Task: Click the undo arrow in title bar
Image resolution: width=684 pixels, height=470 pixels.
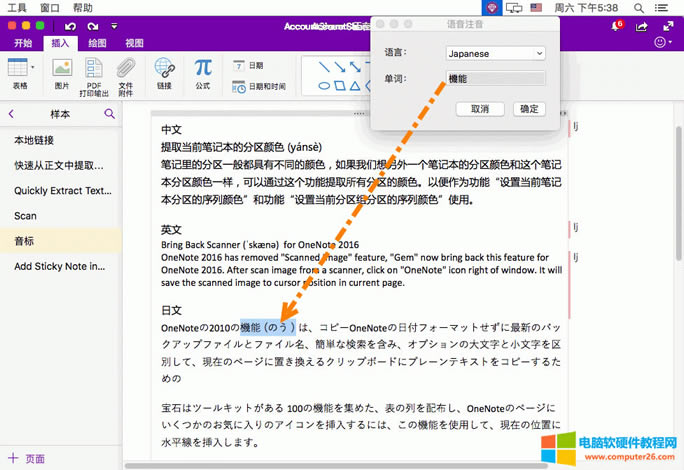Action: (68, 26)
